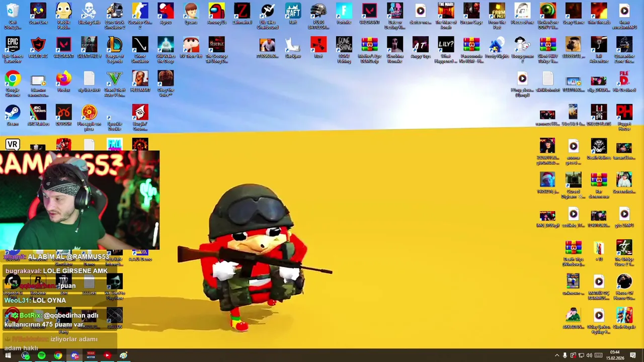Viewport: 644px width, 362px height.
Task: Launch the Puppet House shortcut
Action: click(x=624, y=117)
